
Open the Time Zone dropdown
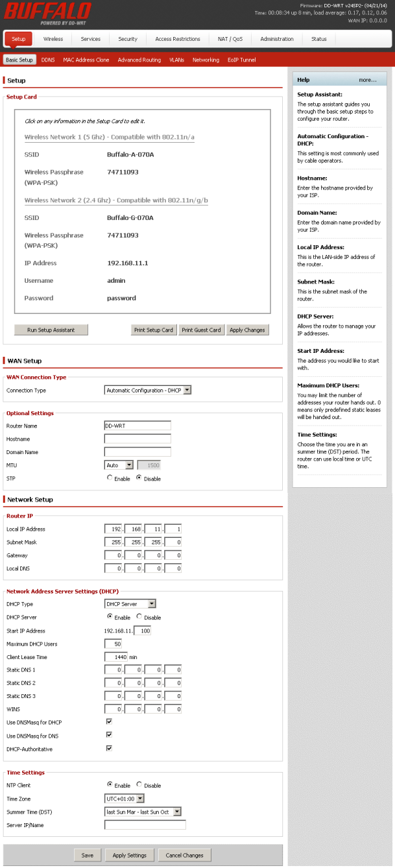tap(125, 799)
